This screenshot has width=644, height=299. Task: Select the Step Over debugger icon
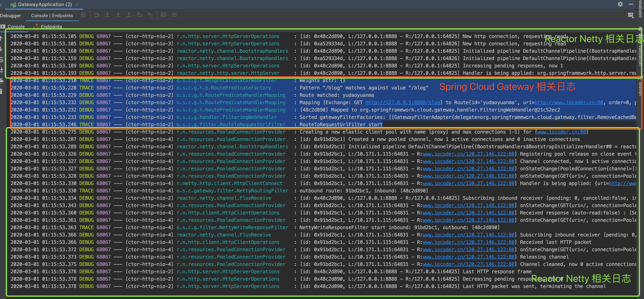point(97,15)
